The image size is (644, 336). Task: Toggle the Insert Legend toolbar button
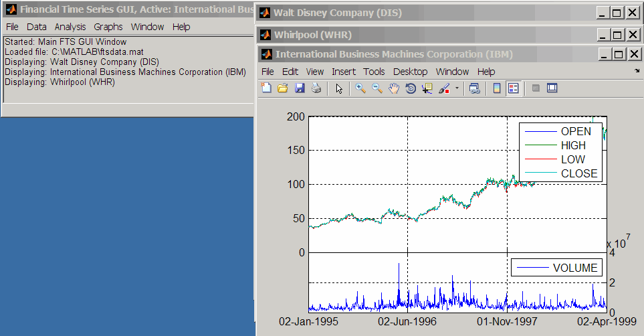pyautogui.click(x=514, y=88)
